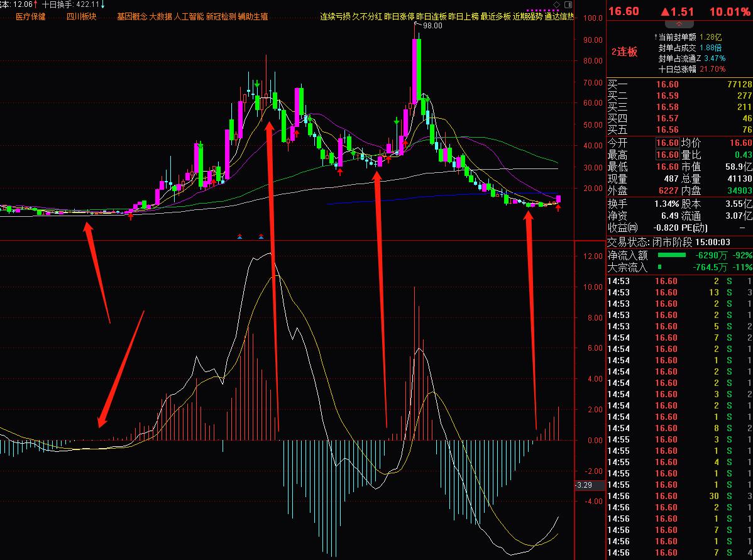Click the 封单占成交 1.88倍 value
This screenshot has height=560, width=753.
[710, 48]
